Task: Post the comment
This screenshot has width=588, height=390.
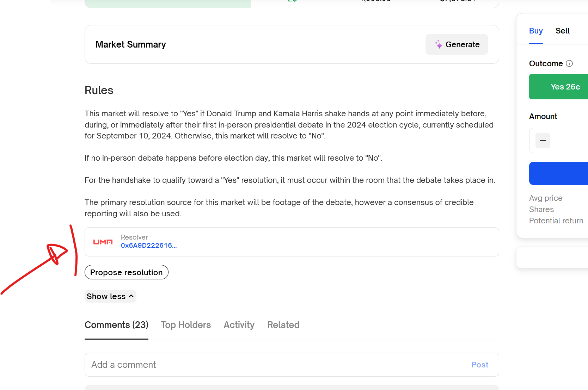Action: pyautogui.click(x=480, y=365)
